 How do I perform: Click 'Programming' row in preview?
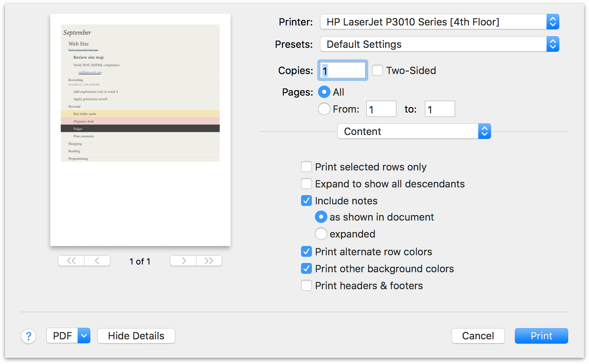[140, 158]
